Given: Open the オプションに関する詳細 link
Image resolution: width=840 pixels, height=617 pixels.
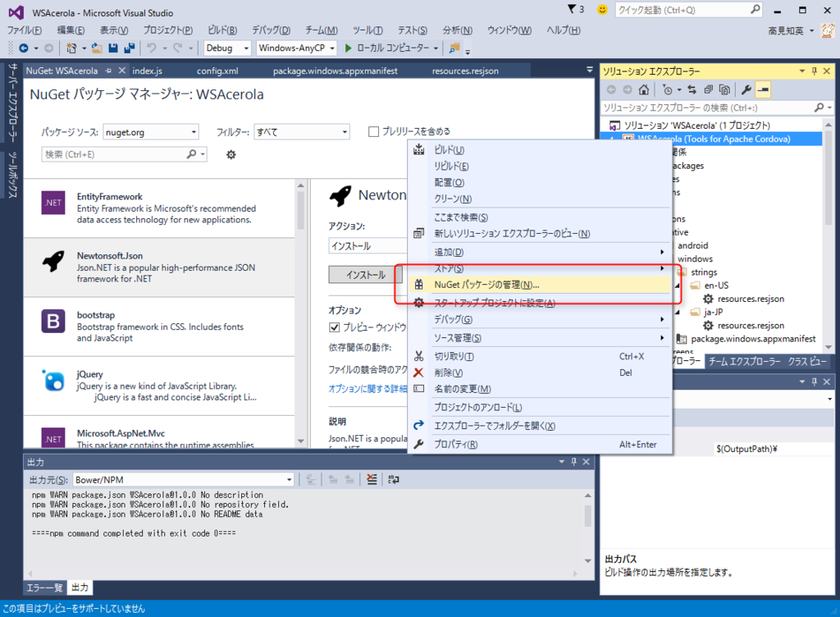Looking at the screenshot, I should pyautogui.click(x=367, y=388).
